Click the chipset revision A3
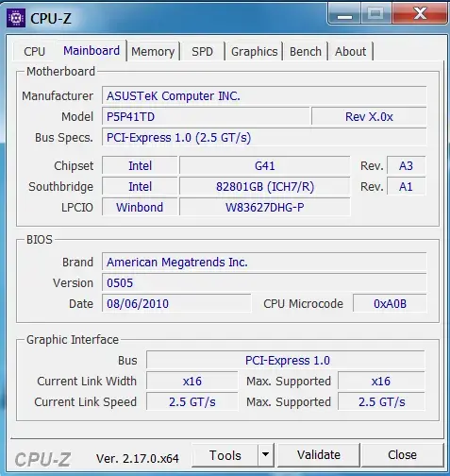Image resolution: width=450 pixels, height=476 pixels. pyautogui.click(x=406, y=165)
